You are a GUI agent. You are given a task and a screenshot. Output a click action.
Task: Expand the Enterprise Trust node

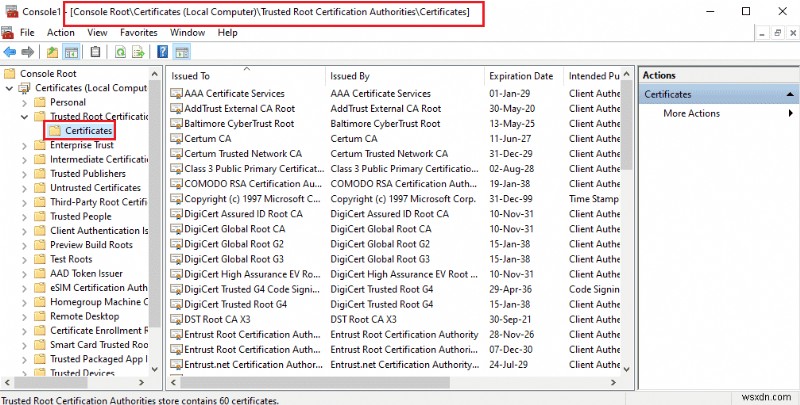[24, 145]
